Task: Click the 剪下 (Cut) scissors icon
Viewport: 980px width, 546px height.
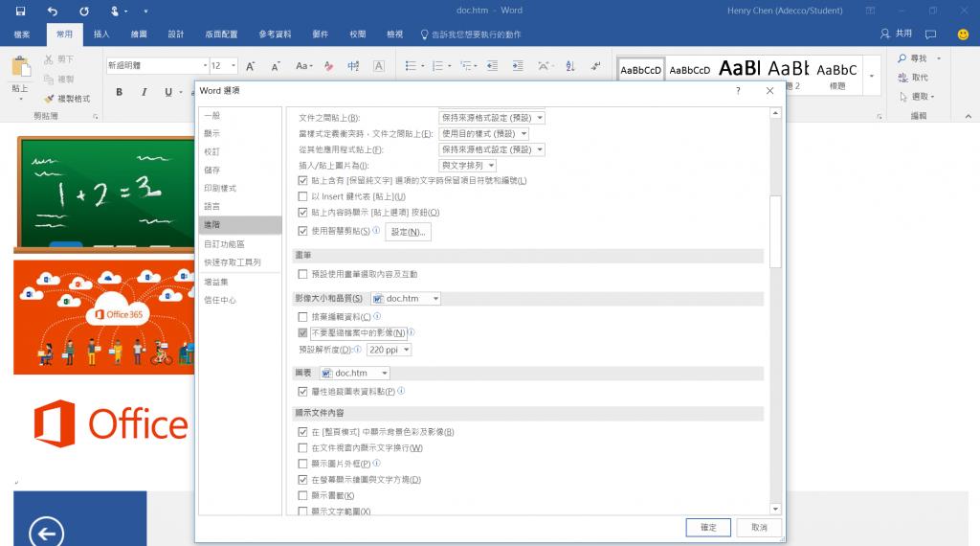Action: coord(49,58)
